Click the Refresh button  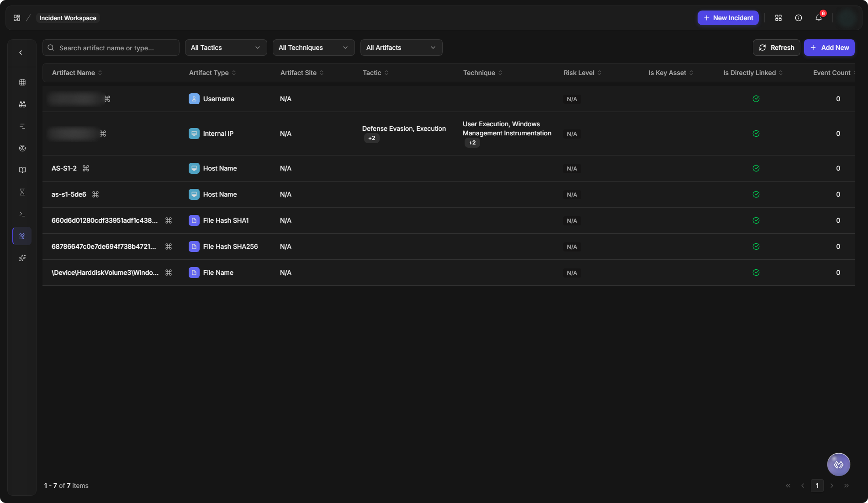[x=776, y=48]
